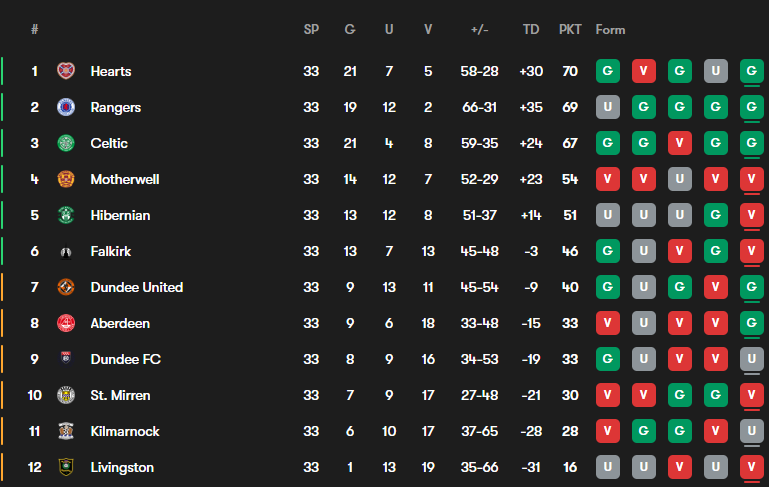Click the Form column header
769x487 pixels.
(x=610, y=29)
